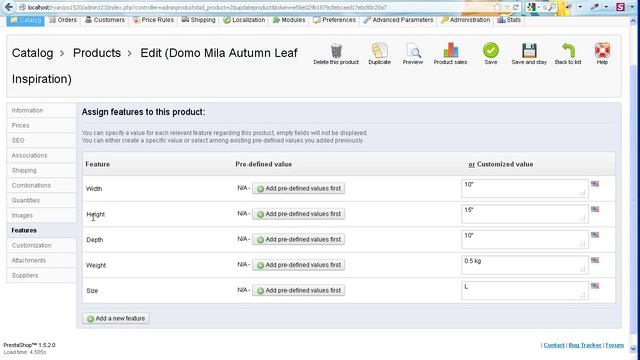Click the Weight customized value field
The width and height of the screenshot is (640, 360).
click(525, 265)
